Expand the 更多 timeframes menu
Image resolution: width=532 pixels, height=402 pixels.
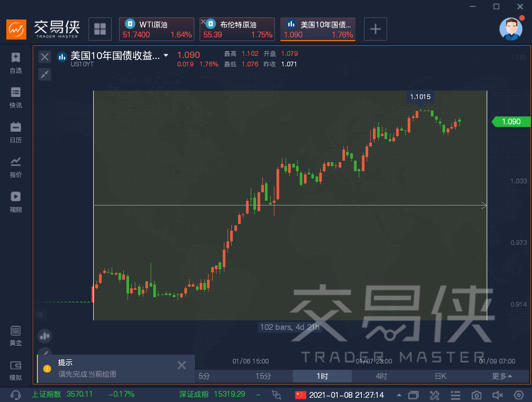coord(502,376)
